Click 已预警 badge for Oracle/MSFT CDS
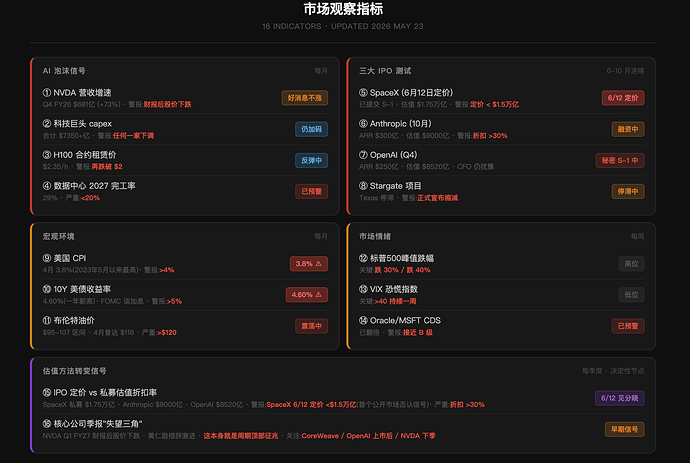The image size is (690, 463). 628,326
